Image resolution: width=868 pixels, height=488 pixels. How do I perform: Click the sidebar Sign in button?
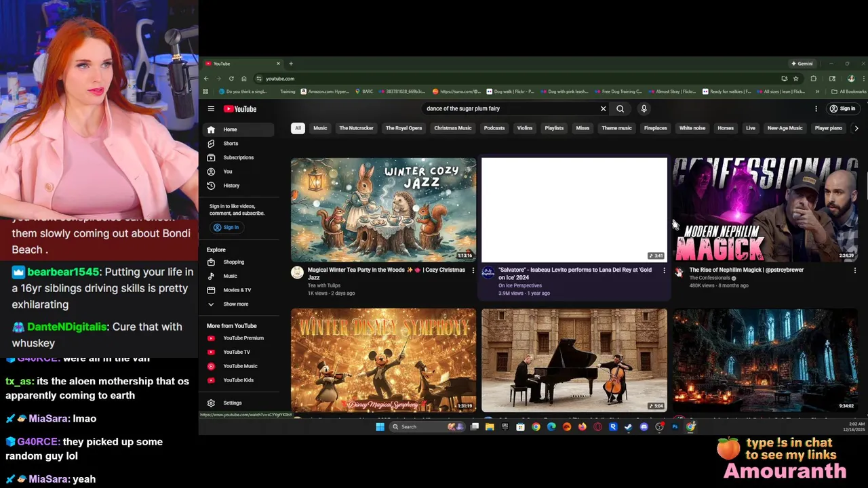[x=226, y=227]
